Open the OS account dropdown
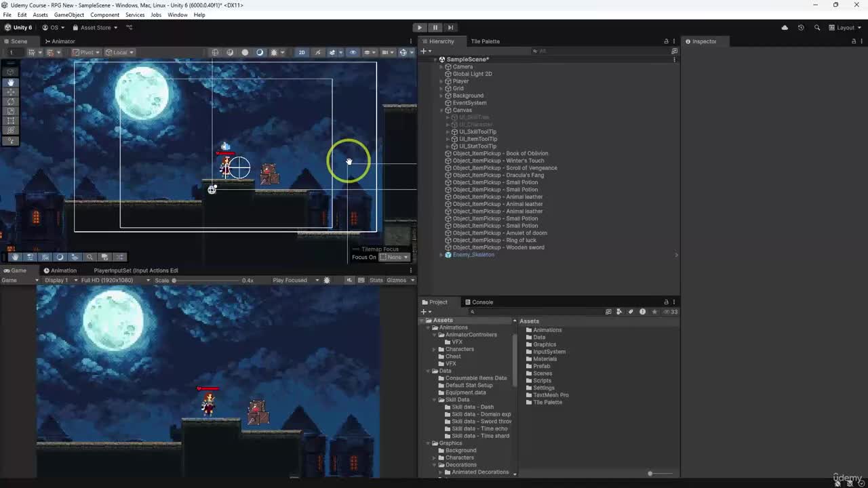Screen dimensions: 868x488 (x=54, y=28)
